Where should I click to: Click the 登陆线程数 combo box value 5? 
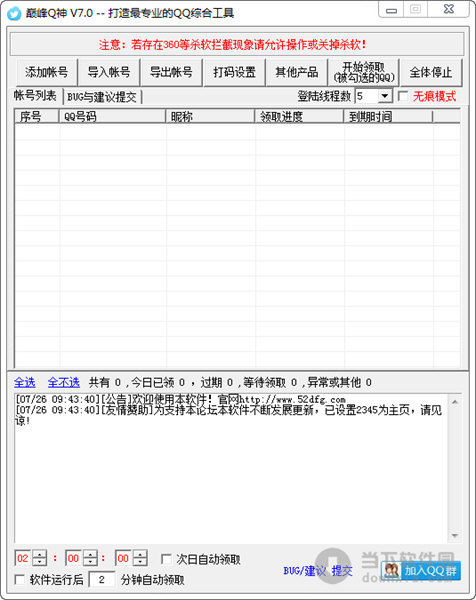click(x=367, y=96)
